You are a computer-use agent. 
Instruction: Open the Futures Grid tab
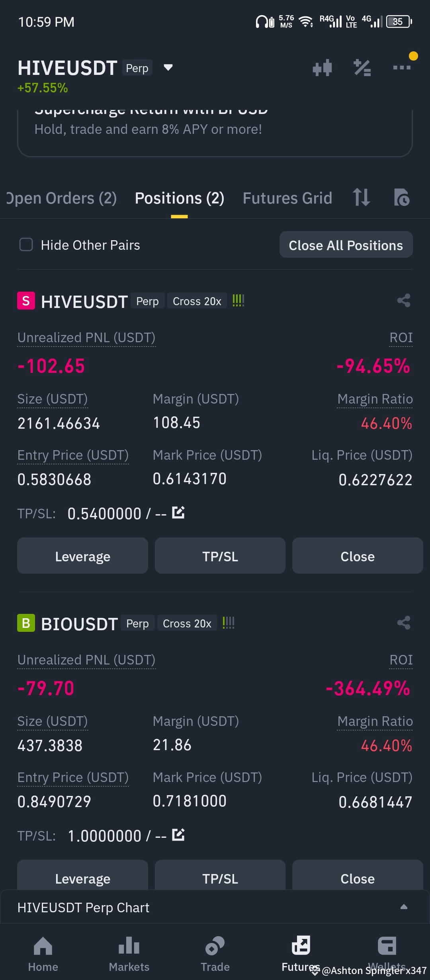point(287,198)
